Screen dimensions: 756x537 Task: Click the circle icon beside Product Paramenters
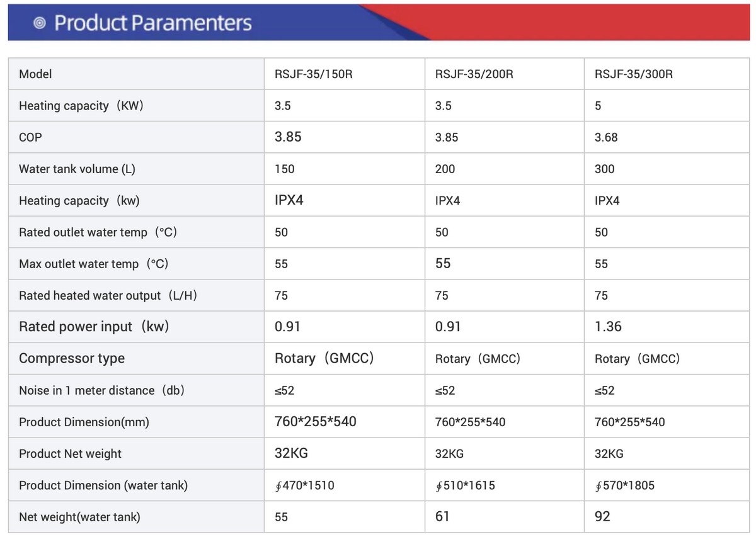pos(40,23)
